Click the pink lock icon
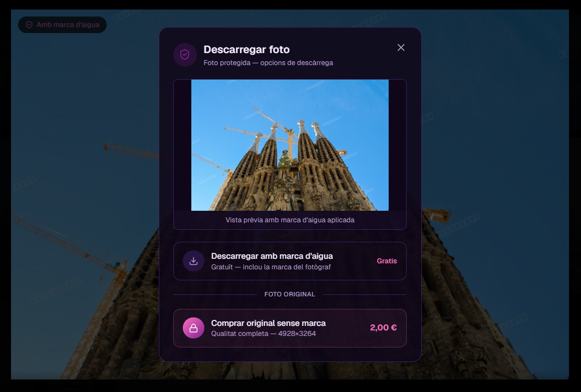Viewport: 581px width, 392px height. pyautogui.click(x=193, y=328)
